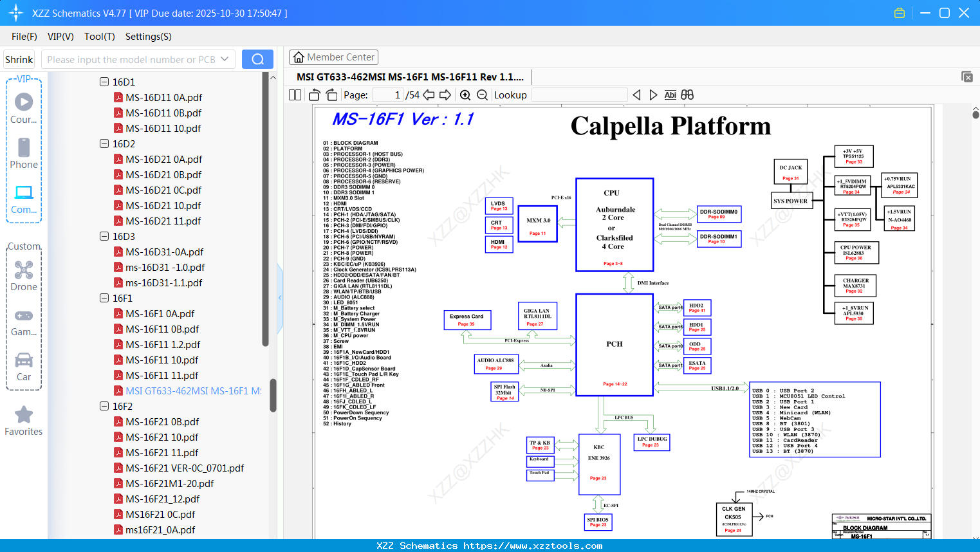Open the Tool(T) menu
This screenshot has height=552, width=980.
[100, 37]
